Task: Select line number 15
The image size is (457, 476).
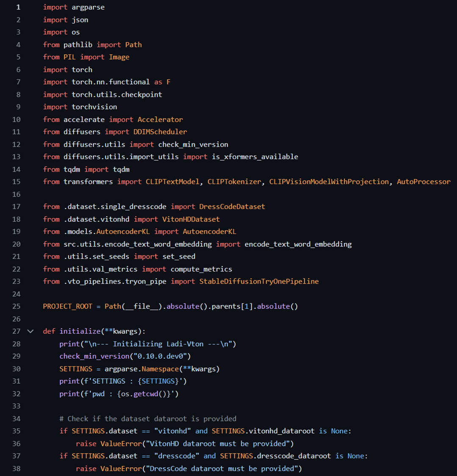Action: tap(17, 182)
